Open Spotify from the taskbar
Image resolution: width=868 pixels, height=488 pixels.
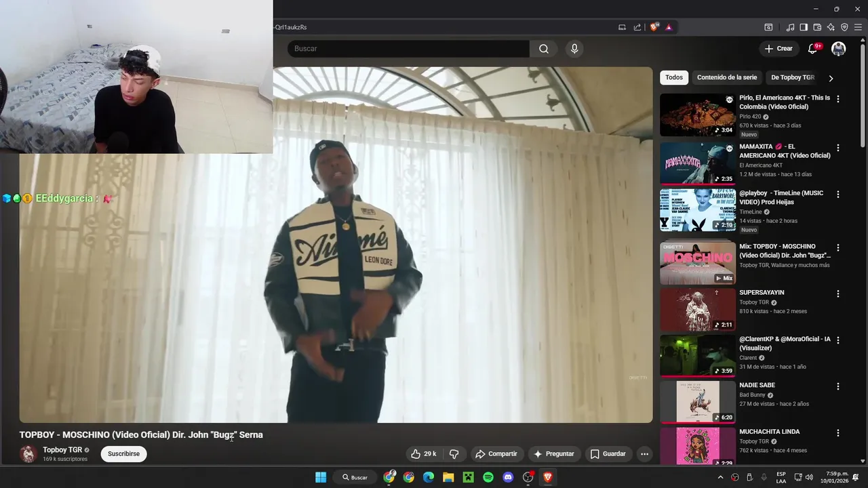click(x=488, y=477)
